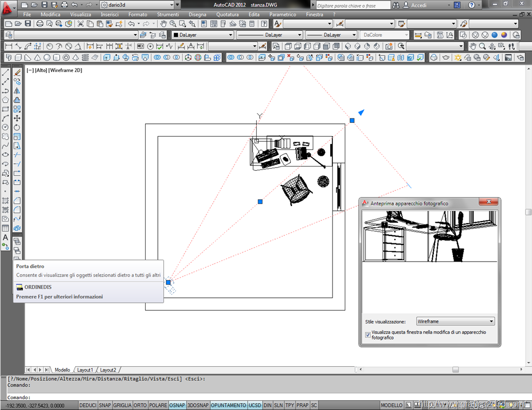
Task: Uncheck 'Visualizza questa finestra' checkbox
Action: pyautogui.click(x=368, y=335)
